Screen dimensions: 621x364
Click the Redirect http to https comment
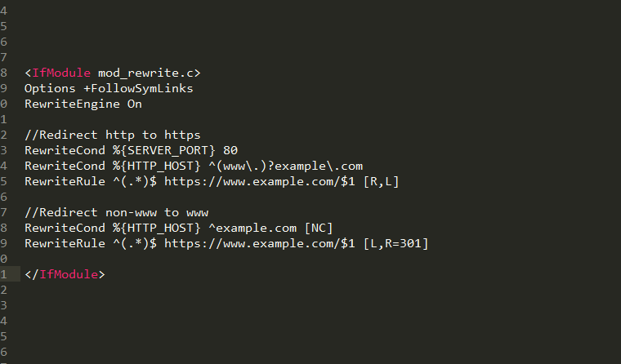[112, 135]
